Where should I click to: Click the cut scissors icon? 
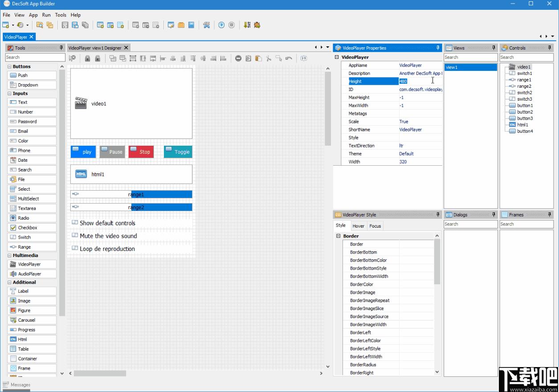click(x=269, y=58)
